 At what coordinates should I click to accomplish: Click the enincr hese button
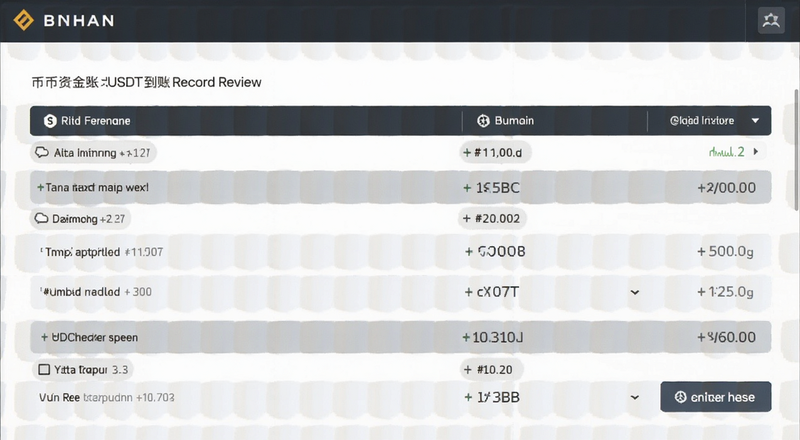pyautogui.click(x=716, y=397)
